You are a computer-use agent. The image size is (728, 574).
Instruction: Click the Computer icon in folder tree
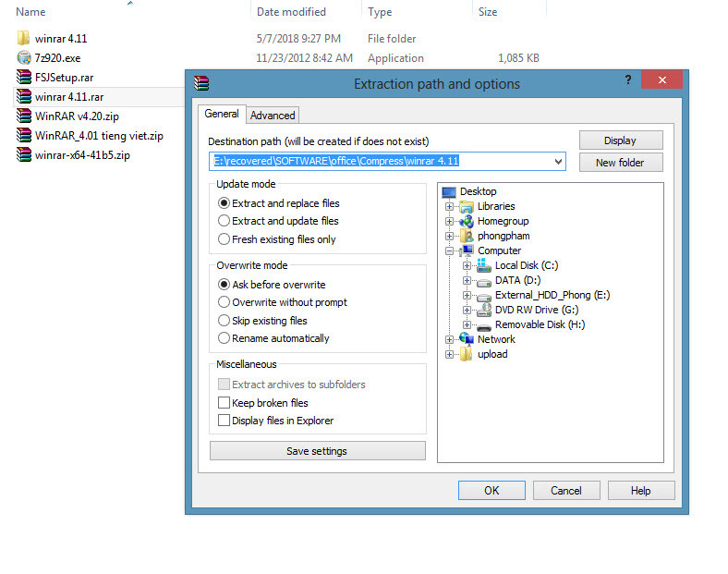[x=467, y=250]
